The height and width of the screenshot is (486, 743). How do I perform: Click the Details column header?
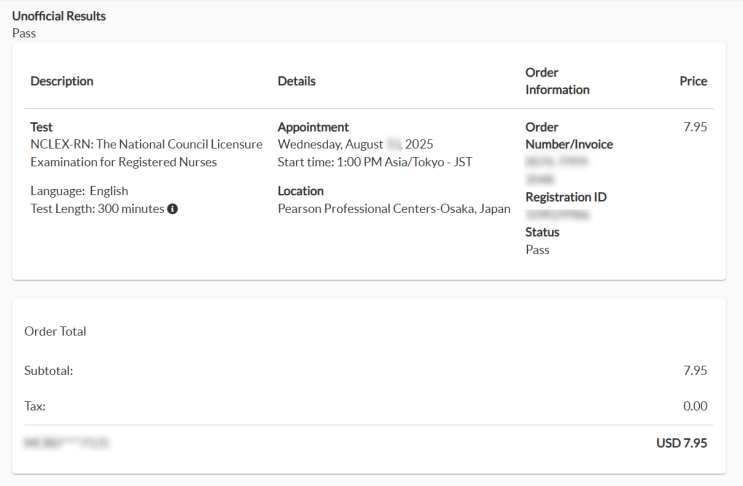click(296, 81)
